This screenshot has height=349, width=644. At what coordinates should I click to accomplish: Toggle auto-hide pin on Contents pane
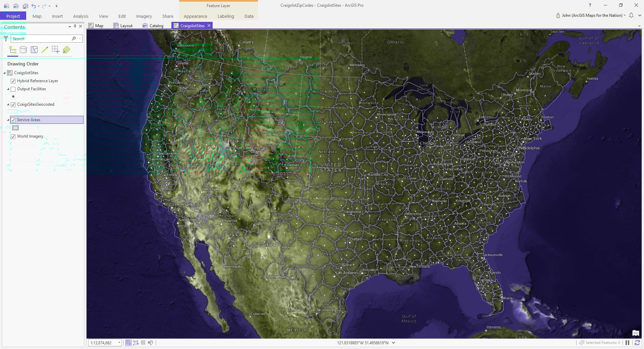click(x=75, y=26)
